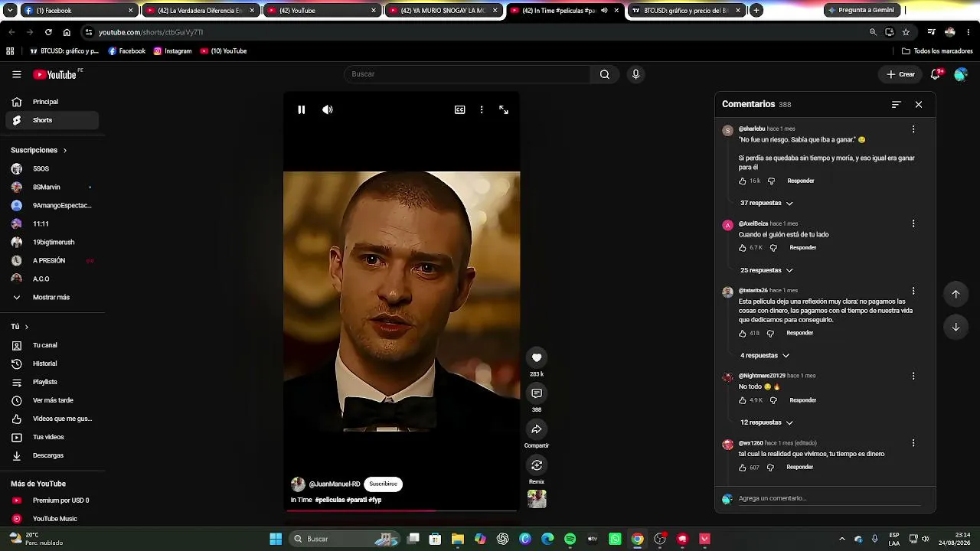980x551 pixels.
Task: Go to the next Short
Action: click(955, 327)
